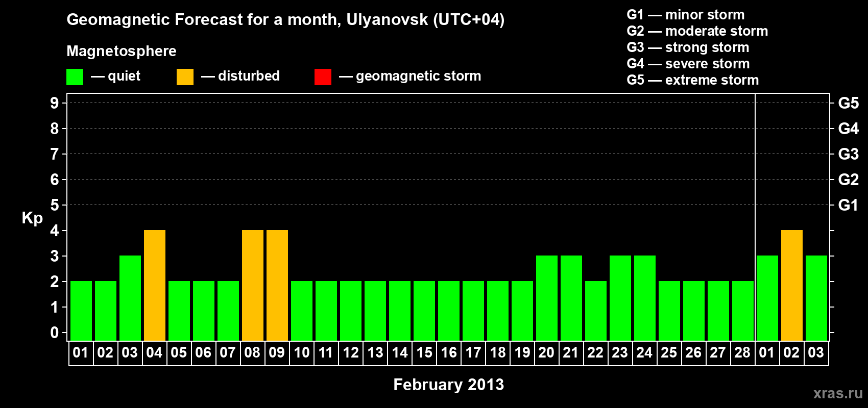Image resolution: width=868 pixels, height=408 pixels.
Task: Click the green bar for February 20
Action: tap(547, 298)
